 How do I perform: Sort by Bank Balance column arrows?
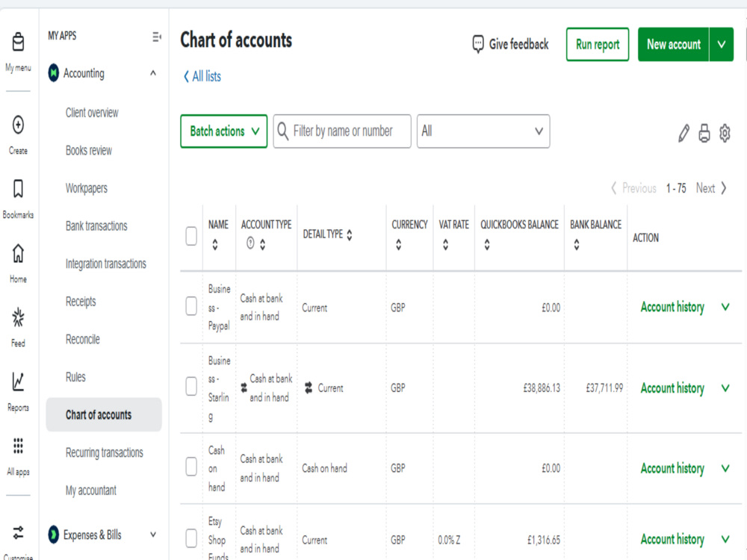pyautogui.click(x=577, y=245)
